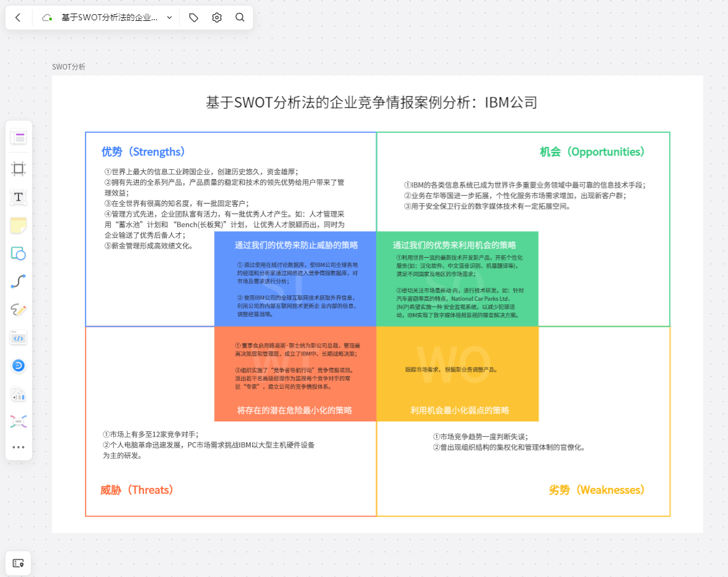Click the green block title 通过我们的优势来利用机会的策略

coord(455,245)
